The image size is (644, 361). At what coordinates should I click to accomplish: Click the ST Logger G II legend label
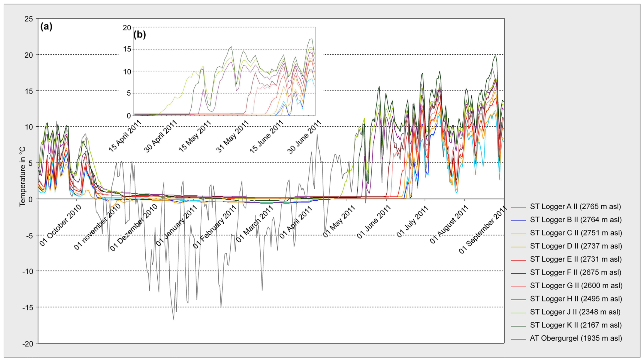click(576, 285)
